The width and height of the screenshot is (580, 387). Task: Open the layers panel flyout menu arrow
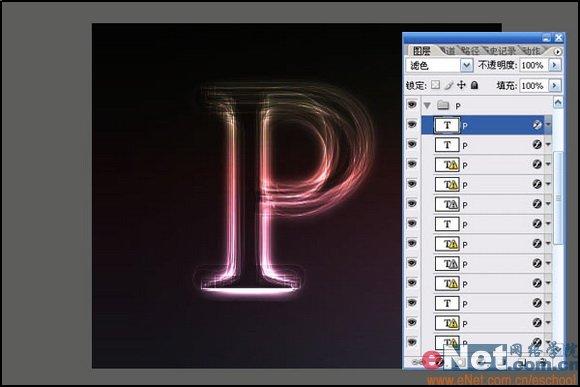point(558,51)
